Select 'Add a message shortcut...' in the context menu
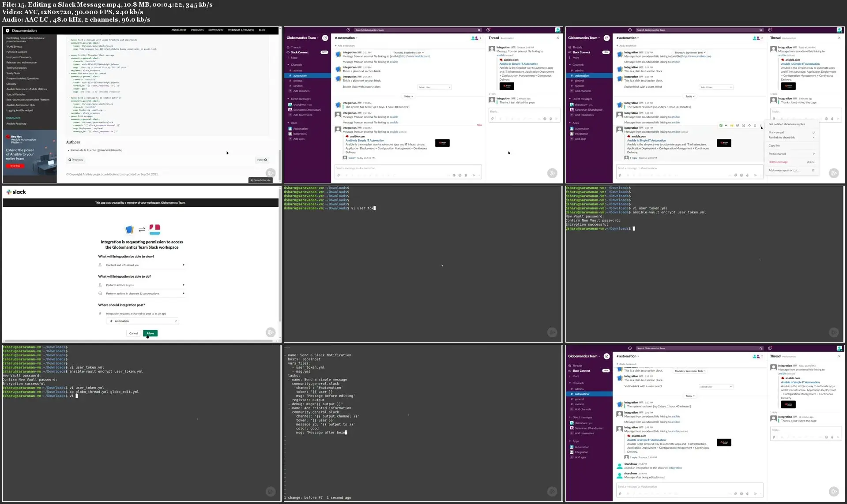 (791, 170)
